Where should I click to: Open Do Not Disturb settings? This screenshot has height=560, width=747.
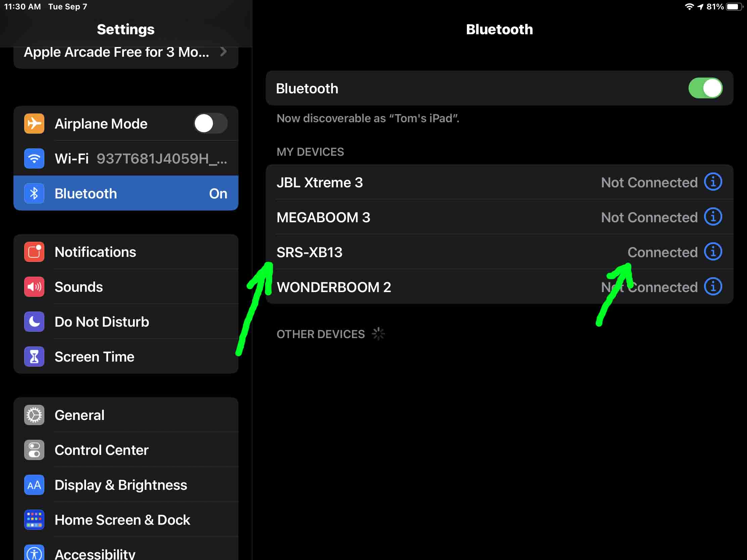pos(126,322)
